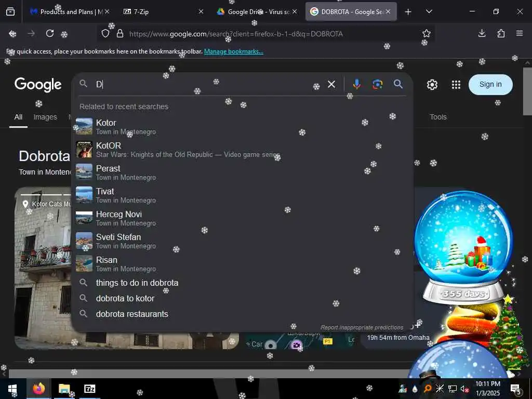Bookmark this page with the star icon
This screenshot has height=399, width=532.
point(427,34)
